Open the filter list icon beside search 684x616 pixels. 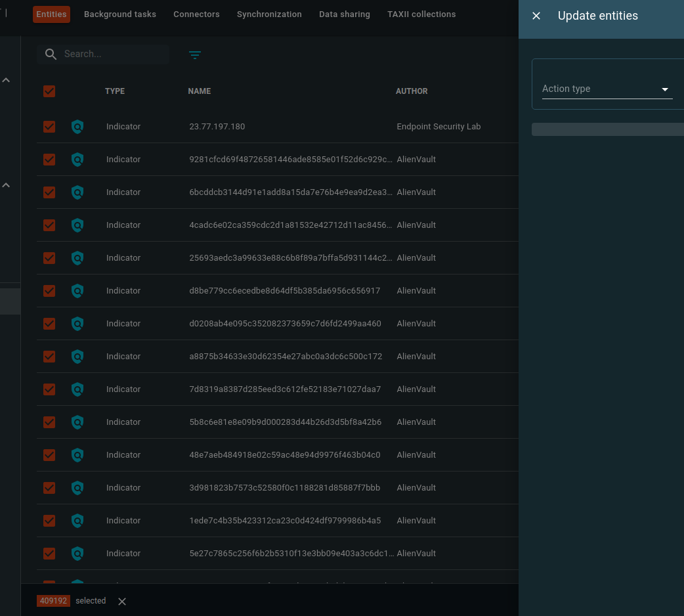click(195, 55)
